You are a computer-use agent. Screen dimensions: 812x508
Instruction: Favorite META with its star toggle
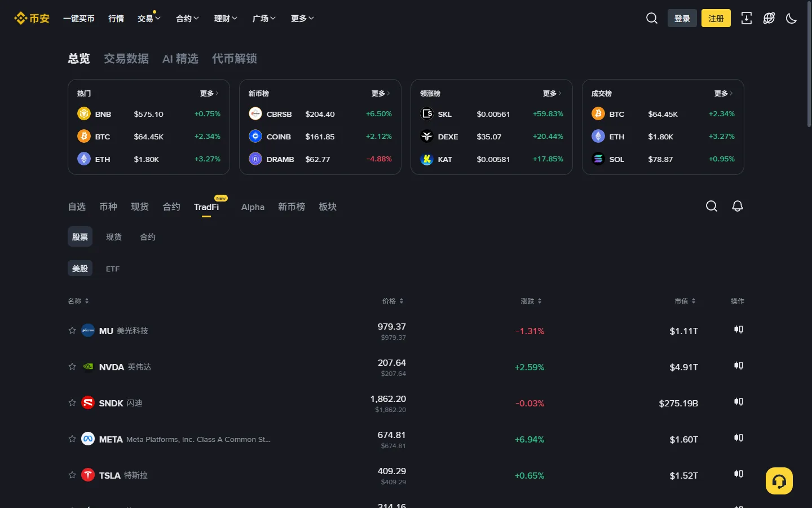pyautogui.click(x=72, y=439)
